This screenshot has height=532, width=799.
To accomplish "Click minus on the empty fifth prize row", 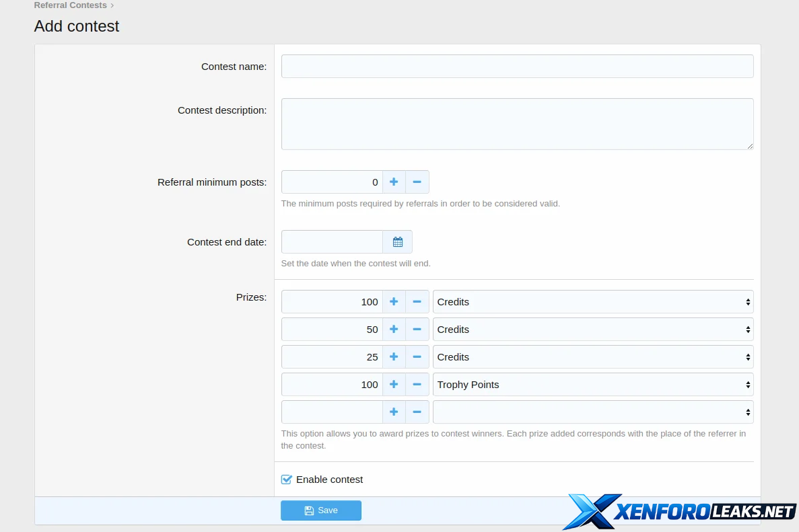I will tap(417, 412).
